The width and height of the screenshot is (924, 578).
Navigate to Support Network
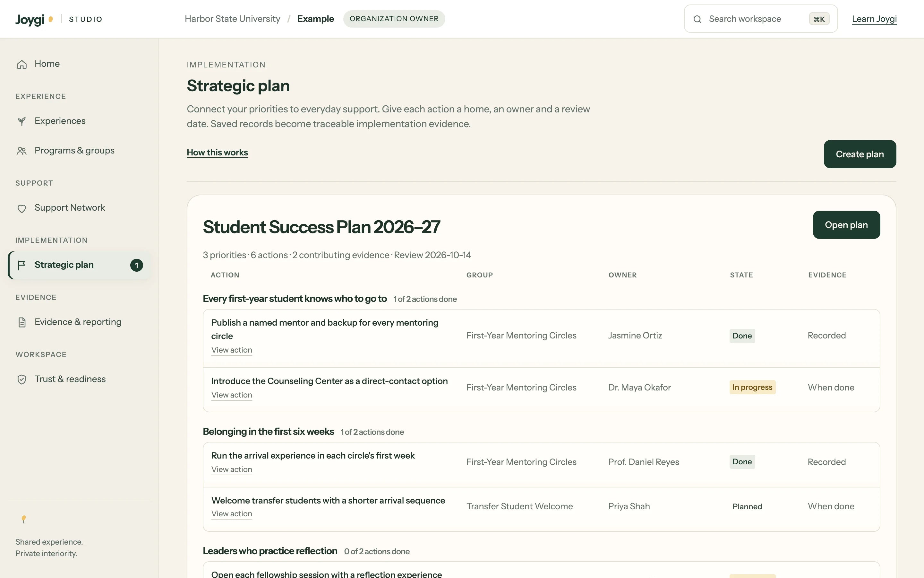(x=70, y=207)
